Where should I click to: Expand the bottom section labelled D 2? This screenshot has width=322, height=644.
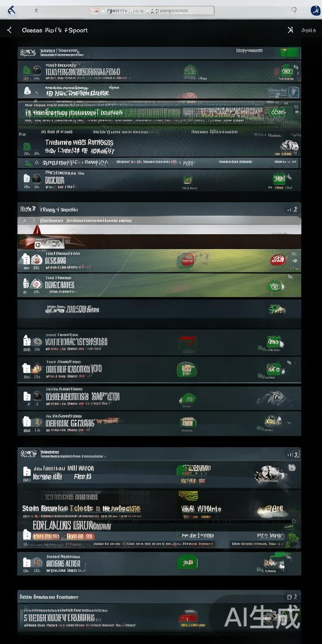click(159, 597)
